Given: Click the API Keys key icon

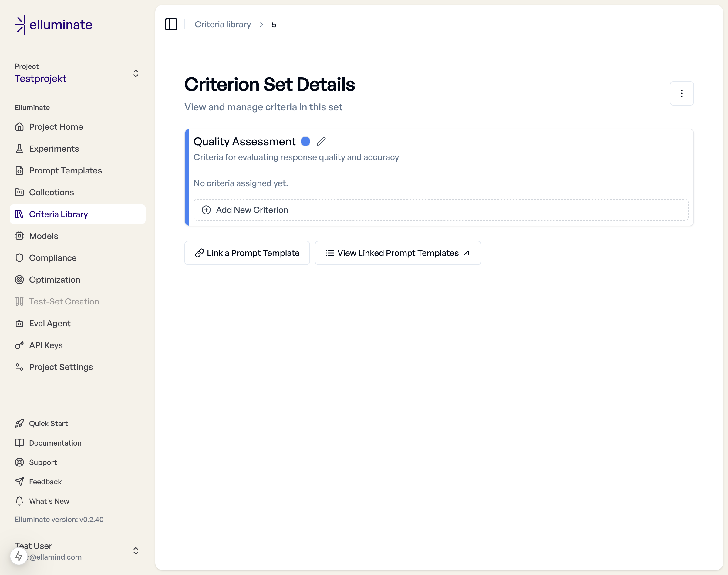Looking at the screenshot, I should point(19,345).
